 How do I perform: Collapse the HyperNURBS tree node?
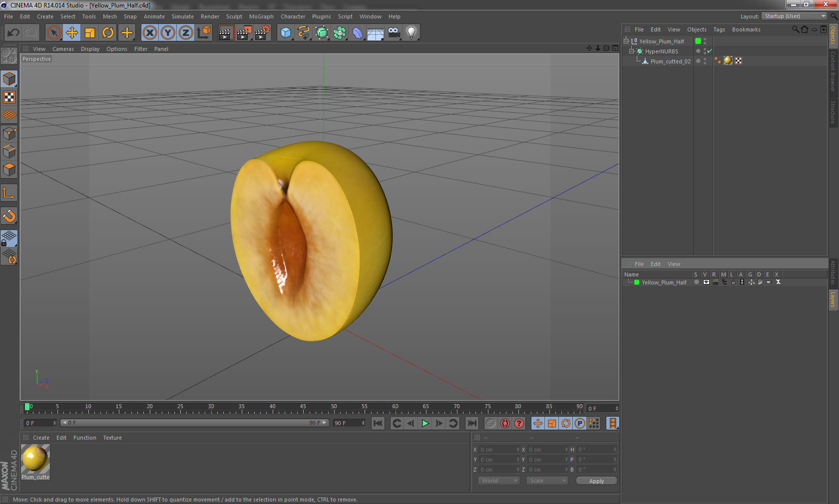click(x=632, y=51)
